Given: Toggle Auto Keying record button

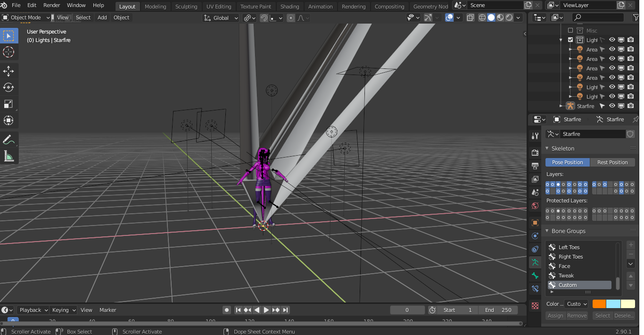Looking at the screenshot, I should [x=227, y=310].
